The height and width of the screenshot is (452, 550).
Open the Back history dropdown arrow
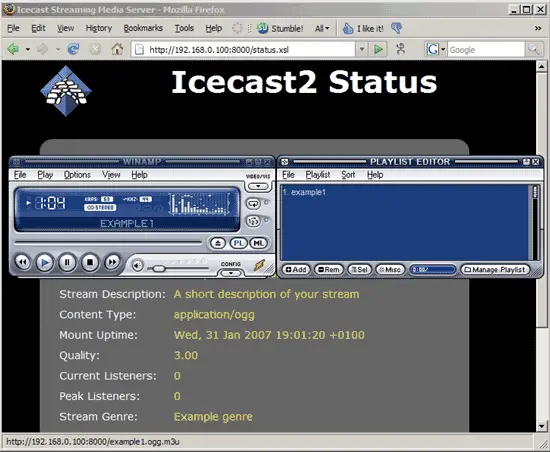coord(27,49)
